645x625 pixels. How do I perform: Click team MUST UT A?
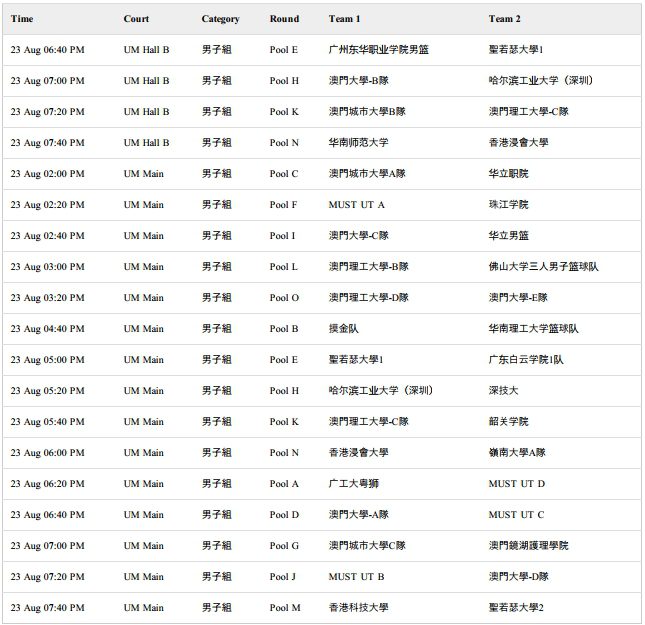pos(356,204)
